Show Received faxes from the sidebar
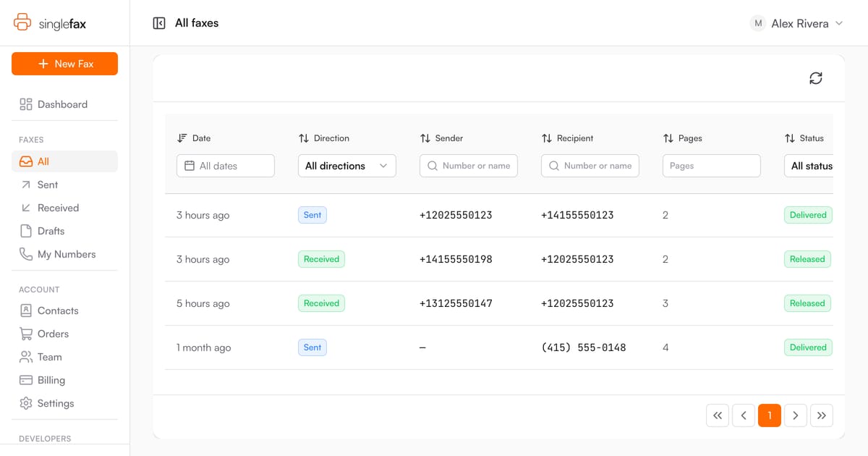Image resolution: width=868 pixels, height=456 pixels. click(64, 208)
